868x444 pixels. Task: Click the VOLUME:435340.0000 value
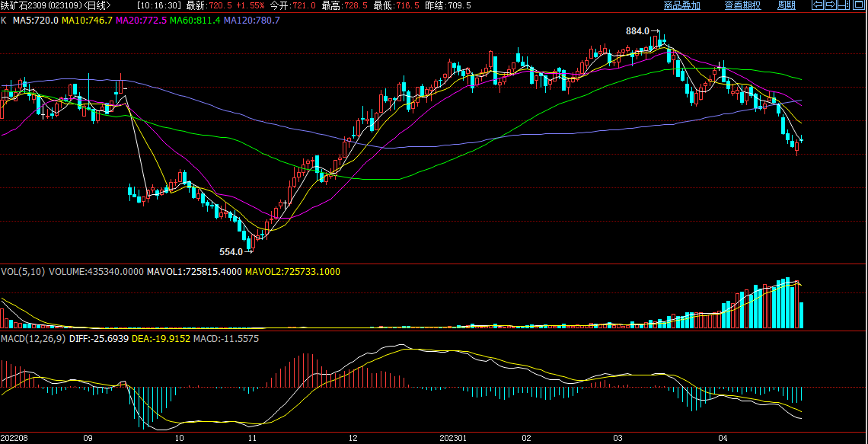[x=97, y=272]
